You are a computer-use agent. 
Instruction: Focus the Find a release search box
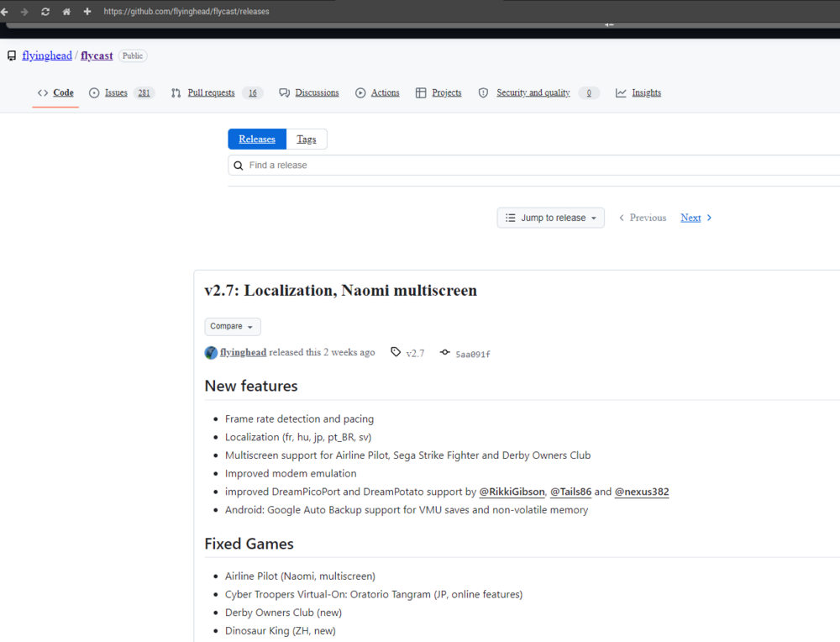coord(536,165)
